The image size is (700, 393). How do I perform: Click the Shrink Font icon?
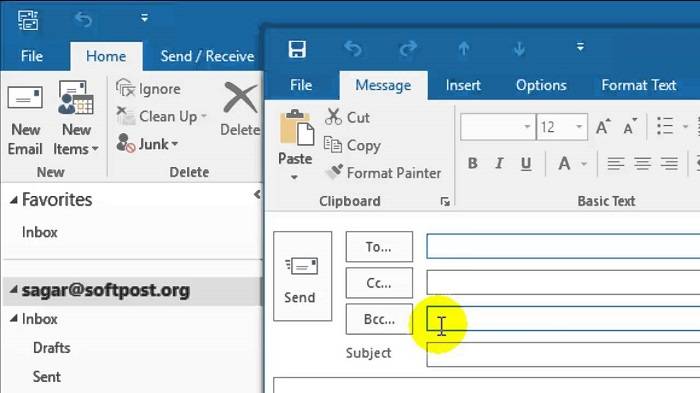(629, 127)
